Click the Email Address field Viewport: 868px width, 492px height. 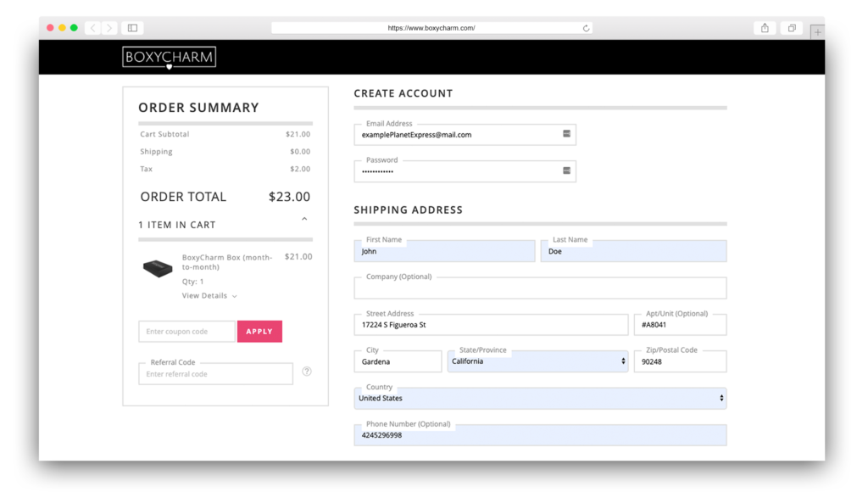465,135
